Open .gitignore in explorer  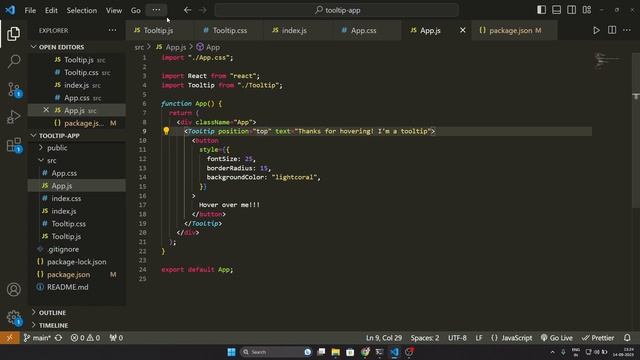[x=63, y=249]
